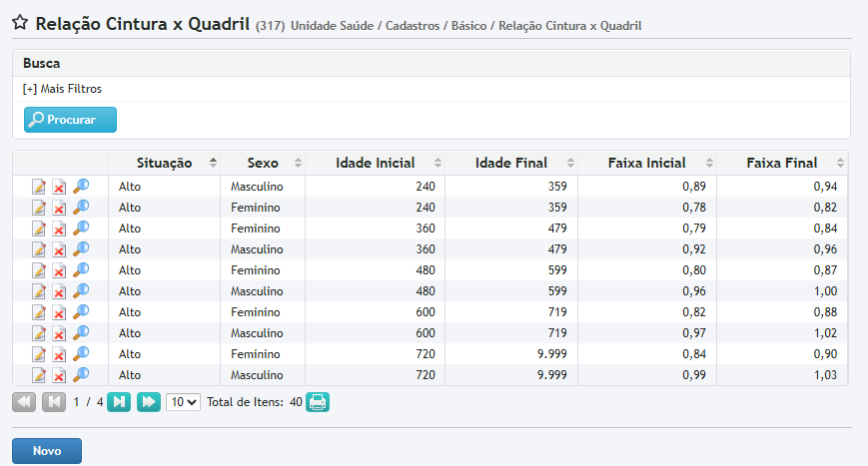Edit the Feminino row with Faixa Inicial 0,82
The height and width of the screenshot is (466, 868).
point(39,312)
